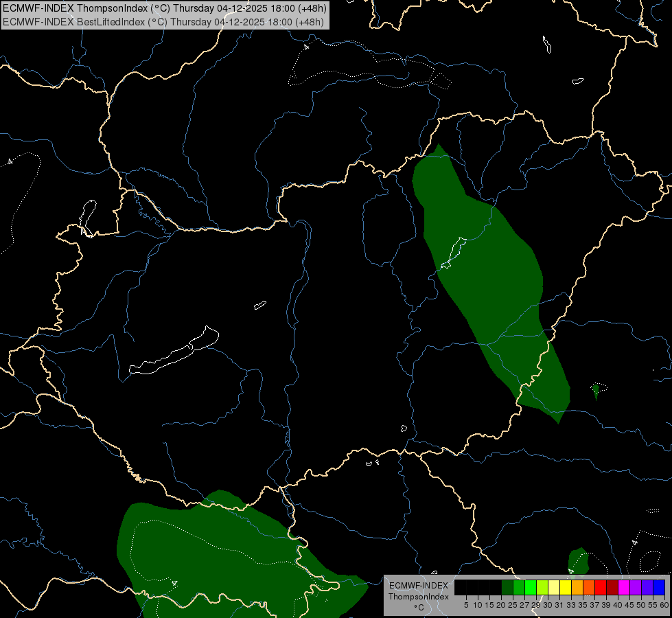Click the lime 29–30 legend swatch

[542, 587]
